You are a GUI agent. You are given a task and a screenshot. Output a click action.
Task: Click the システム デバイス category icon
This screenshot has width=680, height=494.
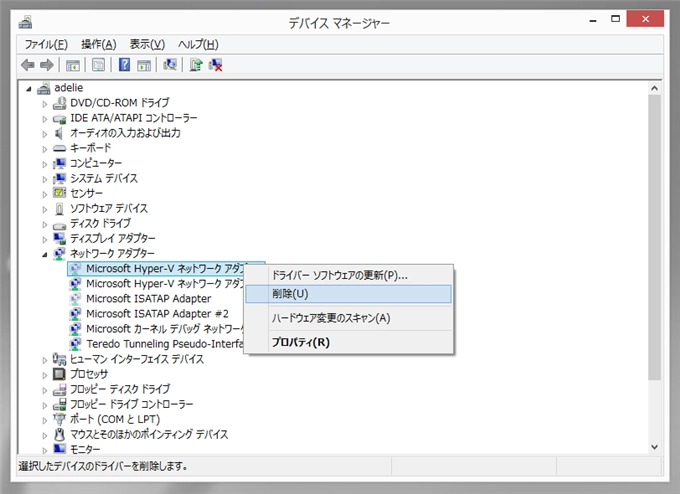click(x=59, y=178)
